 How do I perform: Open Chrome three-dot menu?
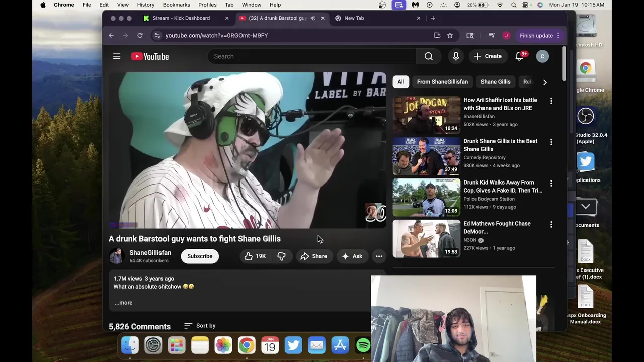click(x=558, y=35)
